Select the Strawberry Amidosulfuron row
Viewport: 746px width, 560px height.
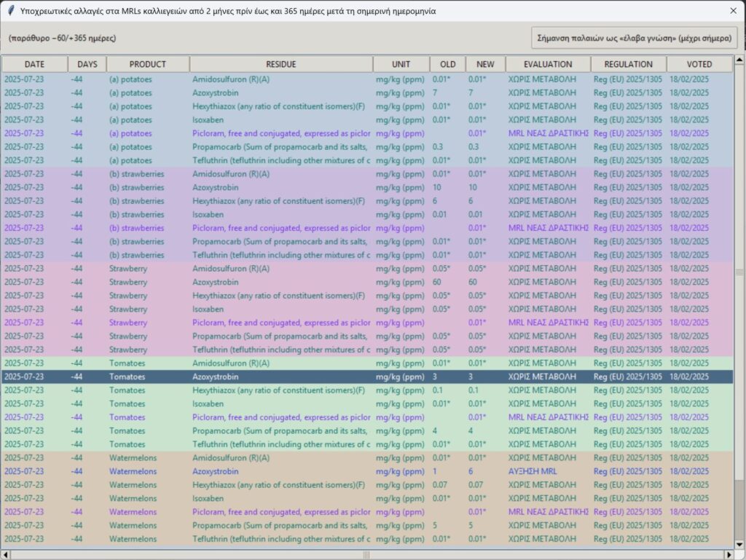[x=367, y=269]
